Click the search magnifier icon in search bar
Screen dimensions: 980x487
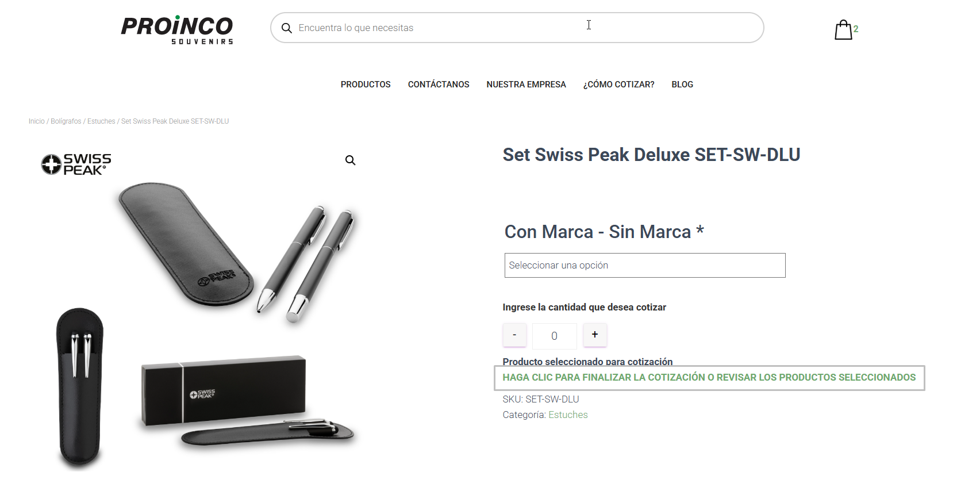click(286, 28)
